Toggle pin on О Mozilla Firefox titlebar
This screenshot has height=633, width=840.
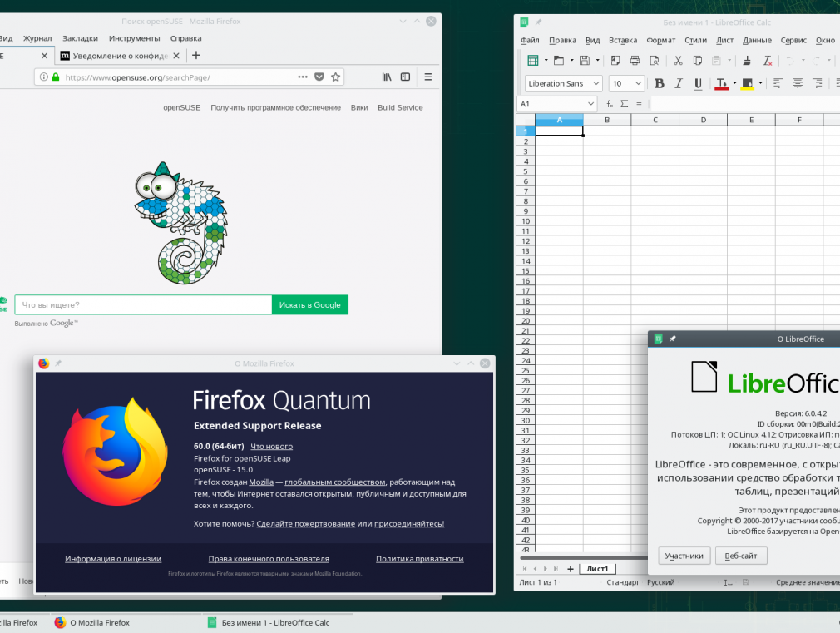[58, 363]
